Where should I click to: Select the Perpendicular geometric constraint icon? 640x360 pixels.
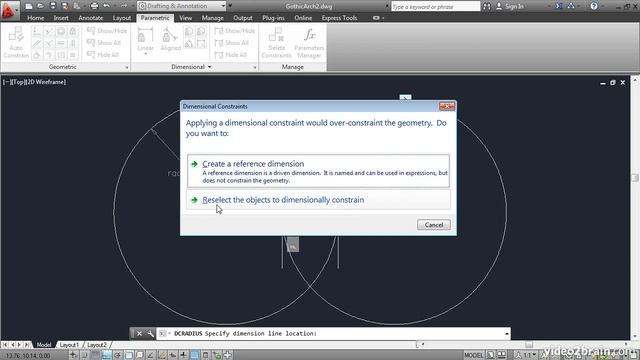click(49, 43)
